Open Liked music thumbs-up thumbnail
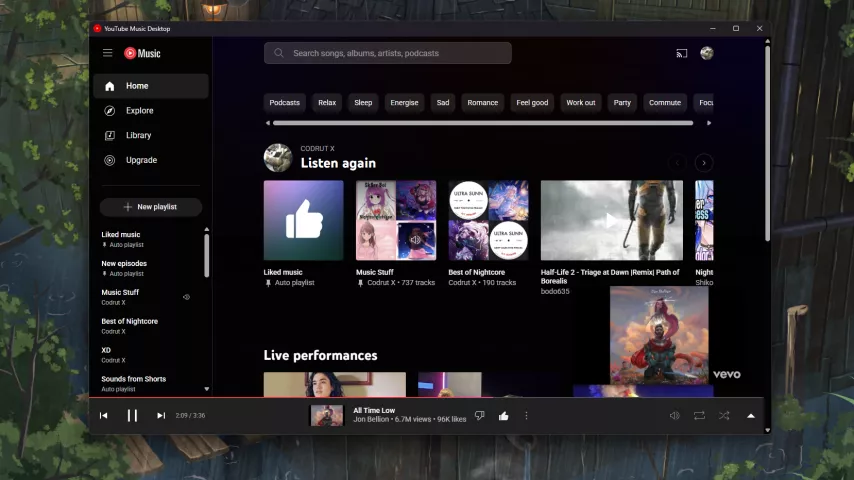Viewport: 854px width, 480px height. coord(303,220)
